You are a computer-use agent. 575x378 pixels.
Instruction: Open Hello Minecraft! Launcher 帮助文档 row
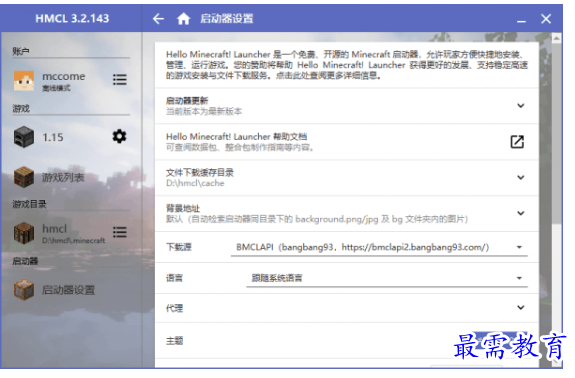347,142
